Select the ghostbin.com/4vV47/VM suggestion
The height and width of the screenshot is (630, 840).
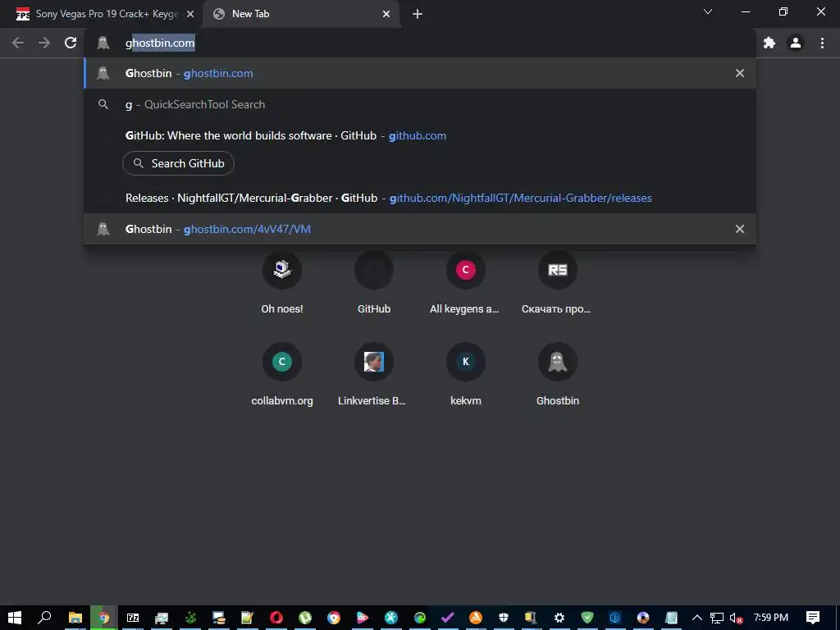coord(420,230)
